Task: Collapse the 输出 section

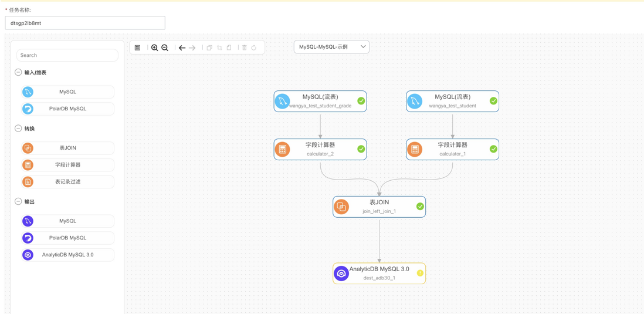Action: point(18,201)
